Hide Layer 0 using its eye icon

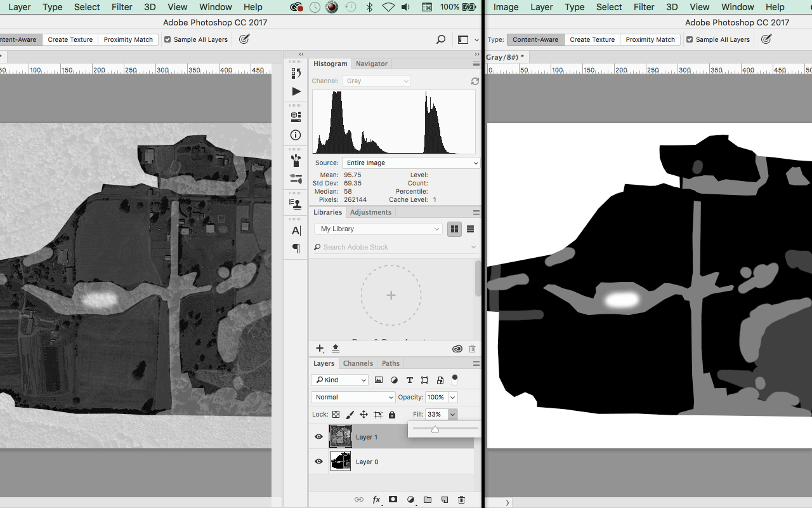[318, 462]
